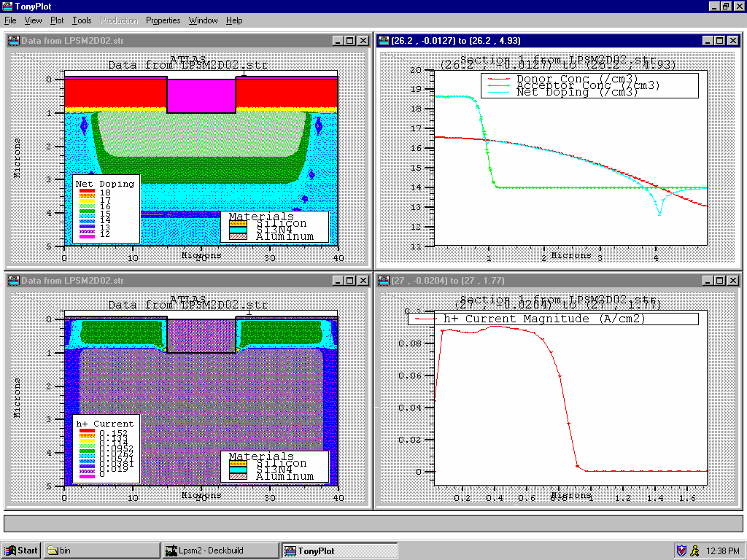Image resolution: width=747 pixels, height=560 pixels.
Task: Minimize the top-left Net Doping plot window
Action: pos(338,41)
